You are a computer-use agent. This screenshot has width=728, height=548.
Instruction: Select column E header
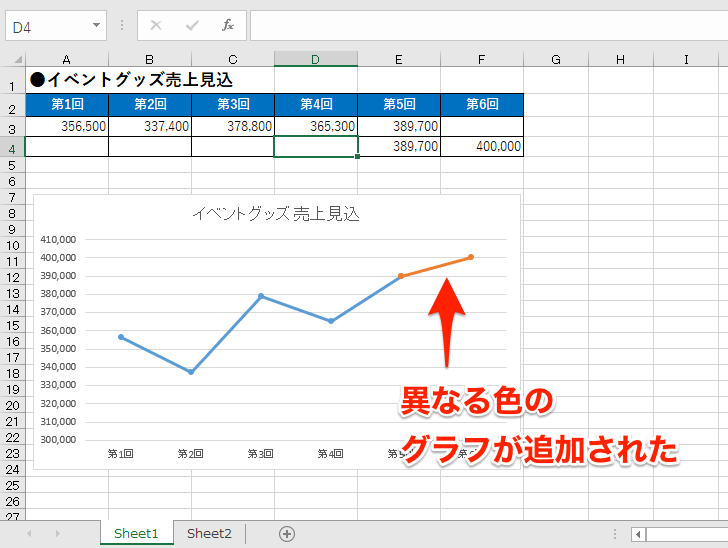399,59
